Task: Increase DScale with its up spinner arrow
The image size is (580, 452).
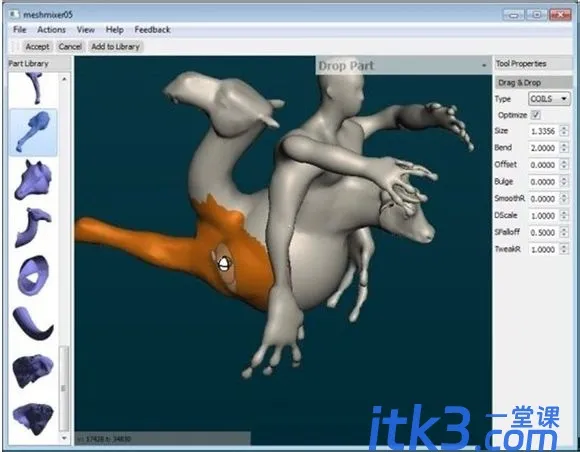Action: (x=564, y=213)
